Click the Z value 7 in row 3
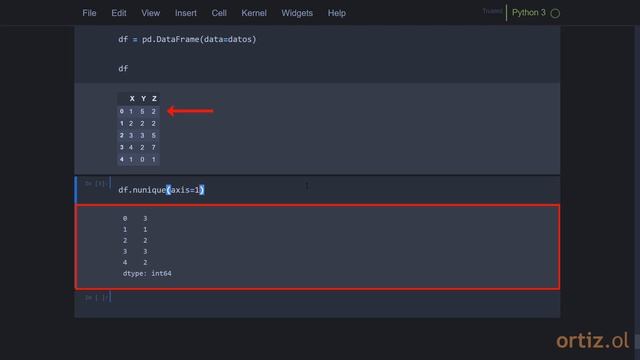The width and height of the screenshot is (640, 360). coord(153,147)
